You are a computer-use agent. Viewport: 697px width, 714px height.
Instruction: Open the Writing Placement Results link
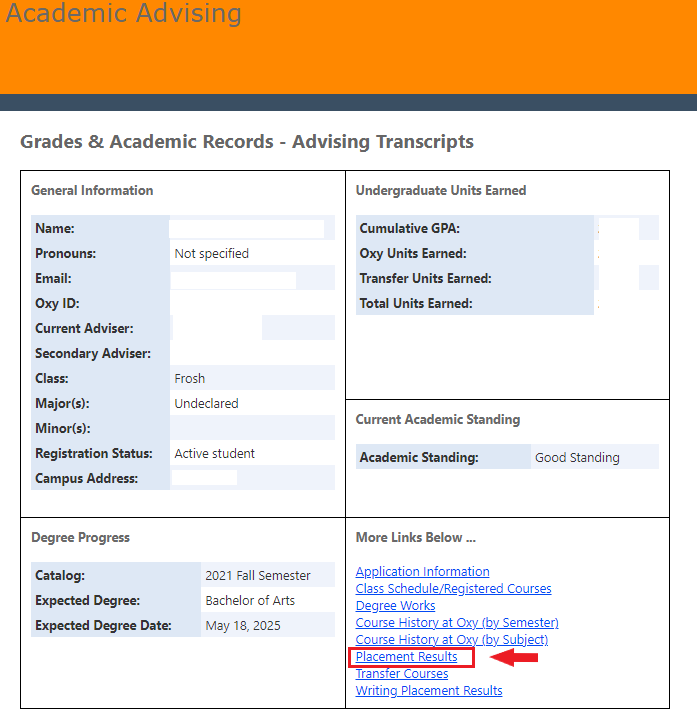[429, 690]
